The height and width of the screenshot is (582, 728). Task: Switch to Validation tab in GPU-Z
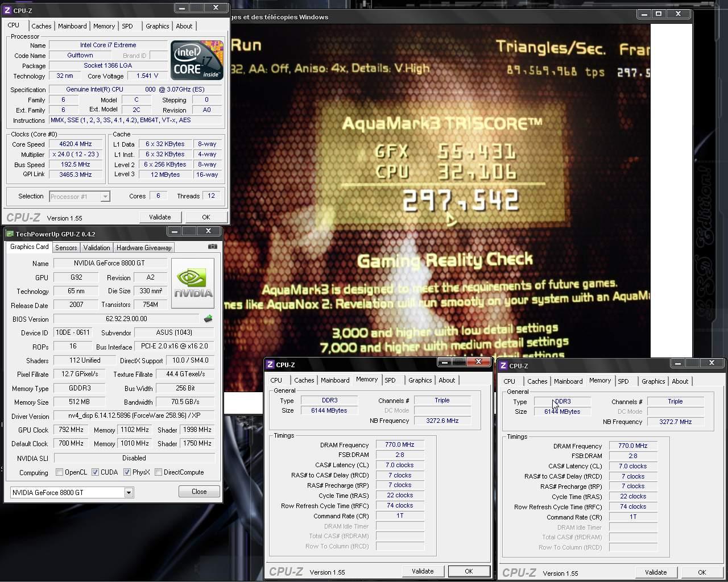(x=97, y=248)
